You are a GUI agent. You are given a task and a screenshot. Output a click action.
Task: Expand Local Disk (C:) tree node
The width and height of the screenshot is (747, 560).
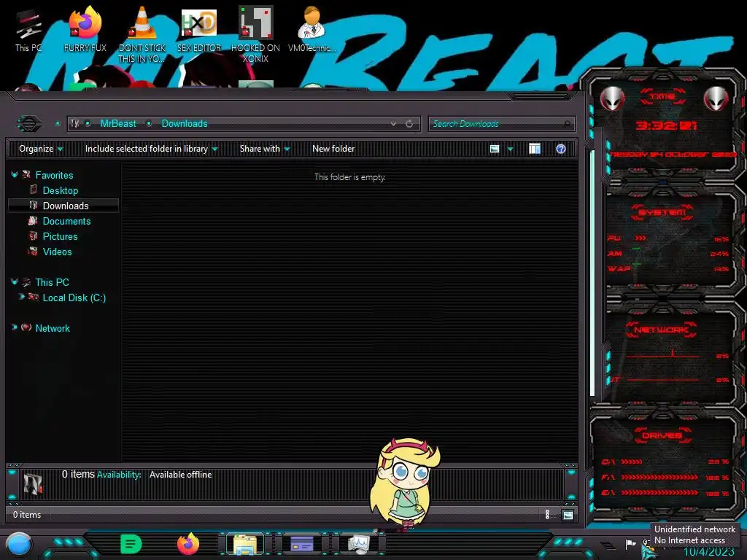click(21, 297)
